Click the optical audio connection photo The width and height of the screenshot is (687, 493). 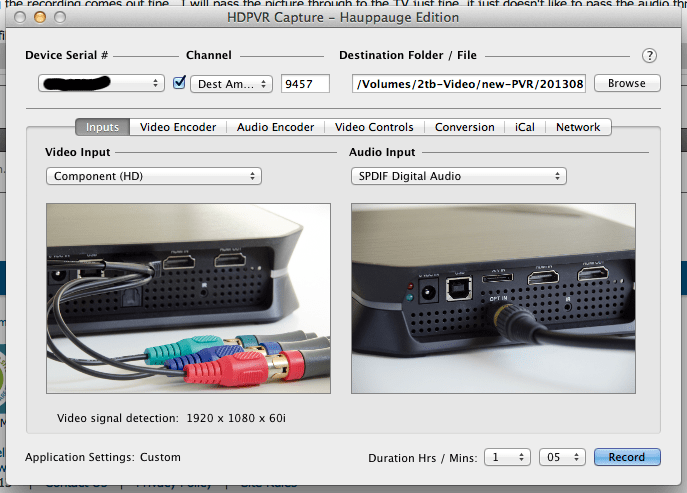coord(494,297)
